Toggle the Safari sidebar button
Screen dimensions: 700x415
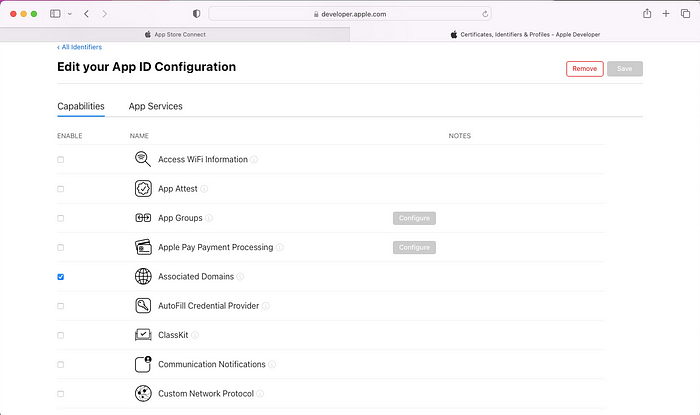point(55,14)
